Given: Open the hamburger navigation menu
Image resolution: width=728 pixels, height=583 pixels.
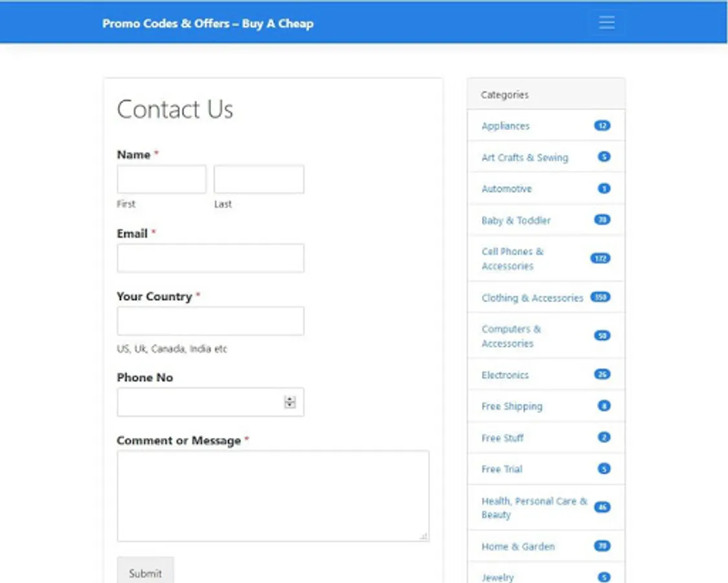Looking at the screenshot, I should 606,22.
